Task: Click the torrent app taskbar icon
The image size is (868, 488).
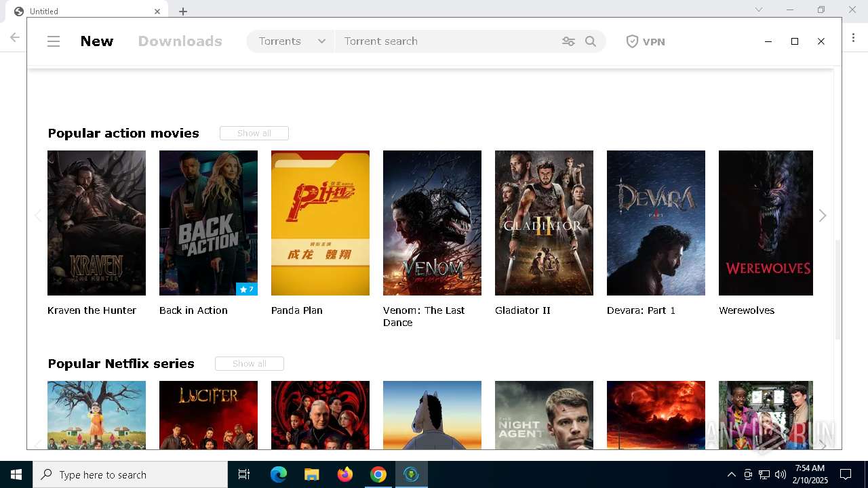Action: [411, 474]
